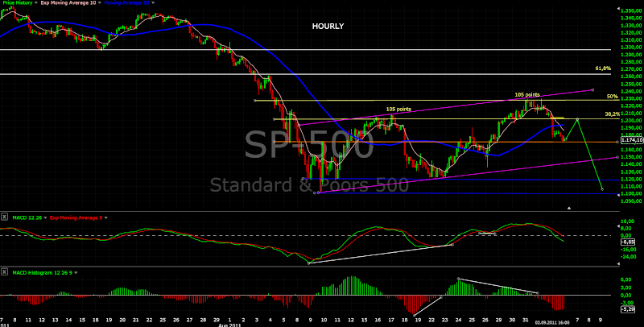644x327 pixels.
Task: Close the MACD 12 26 indicator panel
Action: (x=5, y=217)
